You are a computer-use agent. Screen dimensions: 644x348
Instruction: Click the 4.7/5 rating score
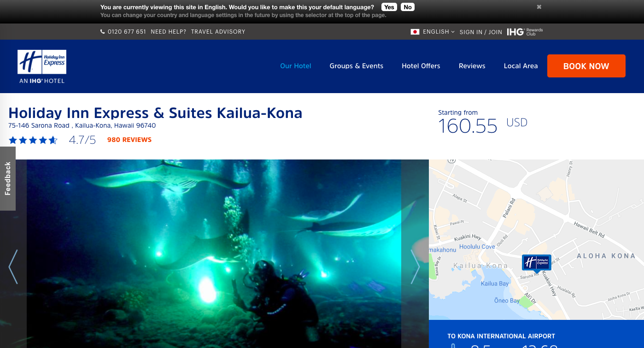(x=82, y=140)
